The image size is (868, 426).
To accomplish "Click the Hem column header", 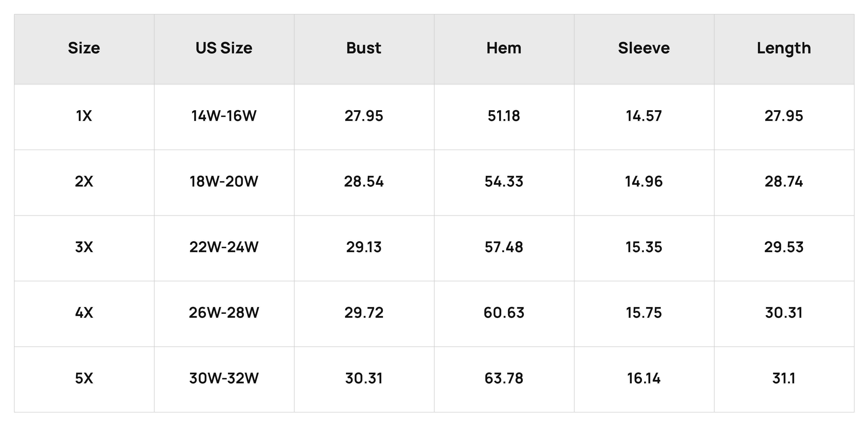I will [x=504, y=48].
